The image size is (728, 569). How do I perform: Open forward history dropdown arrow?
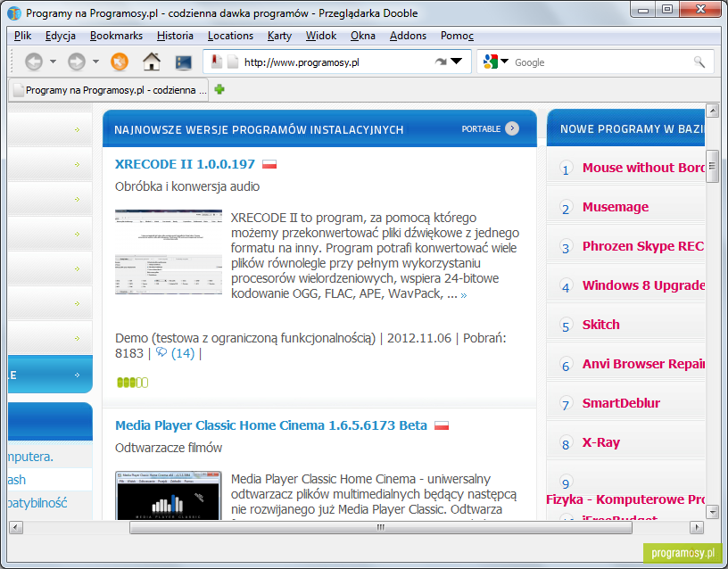click(x=95, y=62)
